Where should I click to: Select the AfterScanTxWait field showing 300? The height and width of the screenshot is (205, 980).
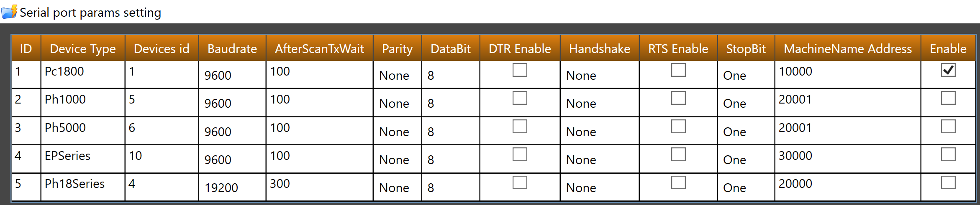pos(319,187)
